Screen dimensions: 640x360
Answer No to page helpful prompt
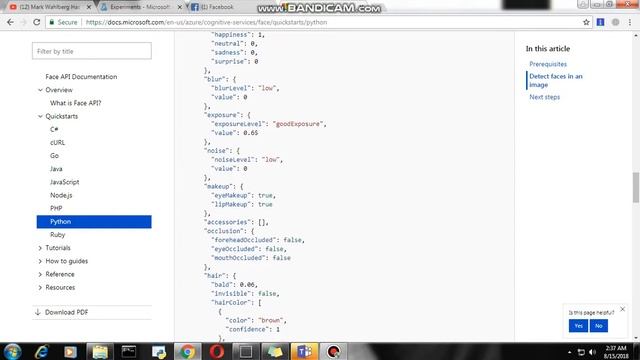point(599,326)
